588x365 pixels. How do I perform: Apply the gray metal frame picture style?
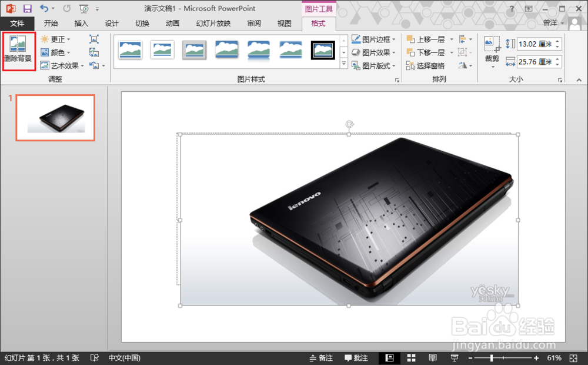tap(194, 50)
